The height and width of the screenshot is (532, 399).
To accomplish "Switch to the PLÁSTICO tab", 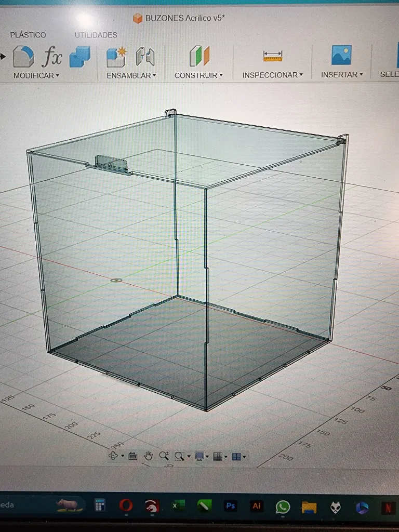I will pos(28,35).
